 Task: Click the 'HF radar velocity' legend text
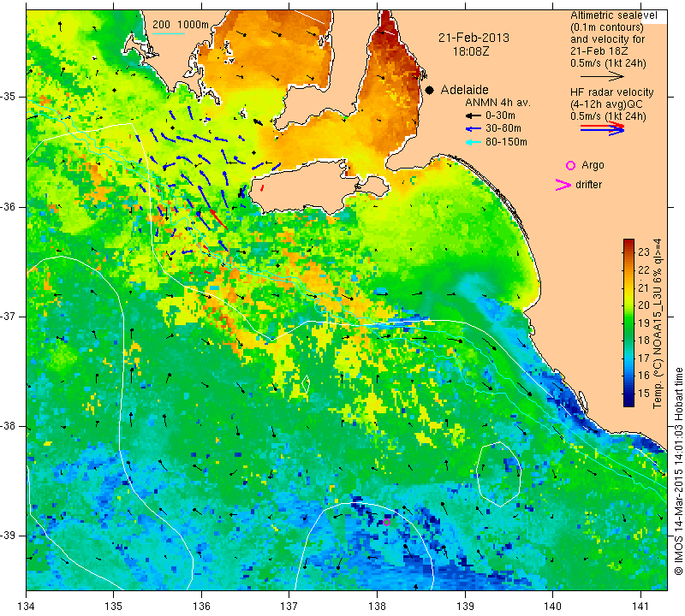[611, 92]
